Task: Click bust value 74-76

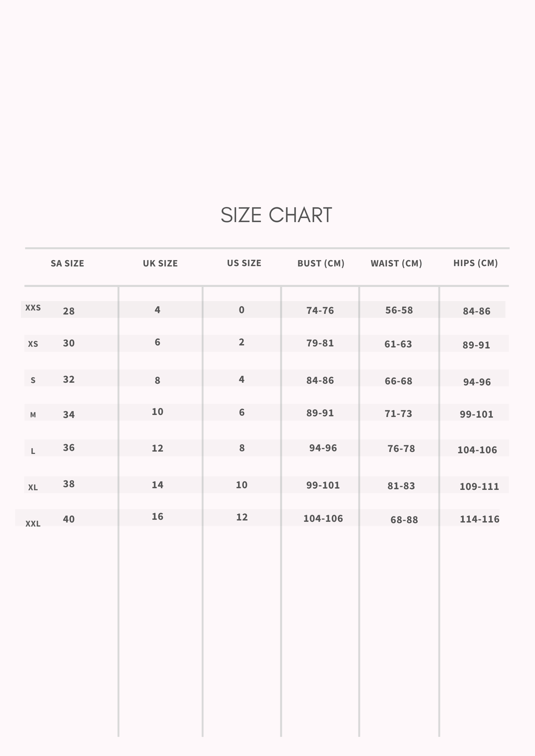Action: click(320, 310)
